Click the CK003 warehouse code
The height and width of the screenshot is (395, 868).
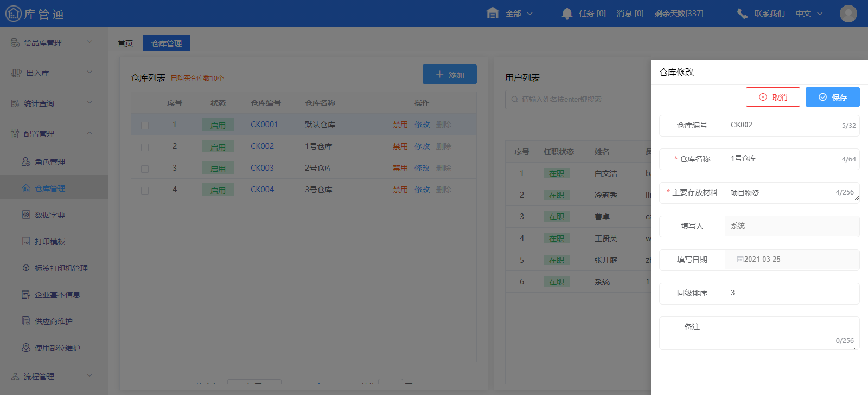pyautogui.click(x=262, y=168)
